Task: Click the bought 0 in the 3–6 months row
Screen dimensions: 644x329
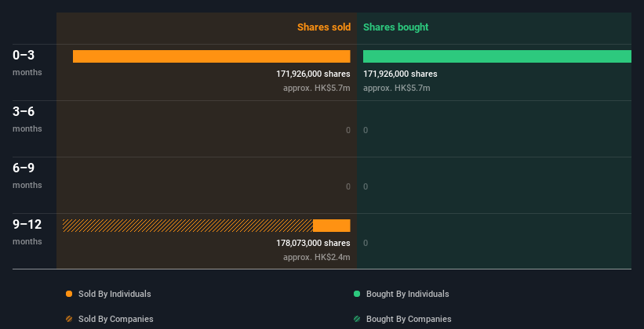Action: (x=366, y=131)
